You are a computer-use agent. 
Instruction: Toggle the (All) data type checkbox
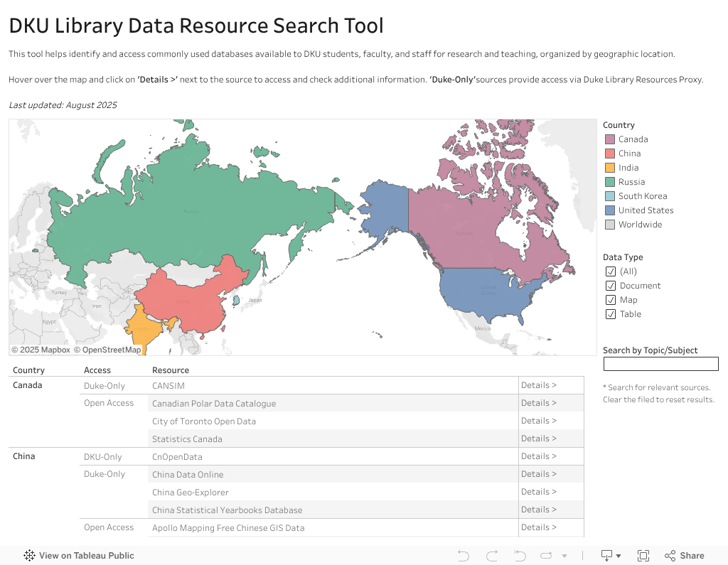pyautogui.click(x=610, y=271)
